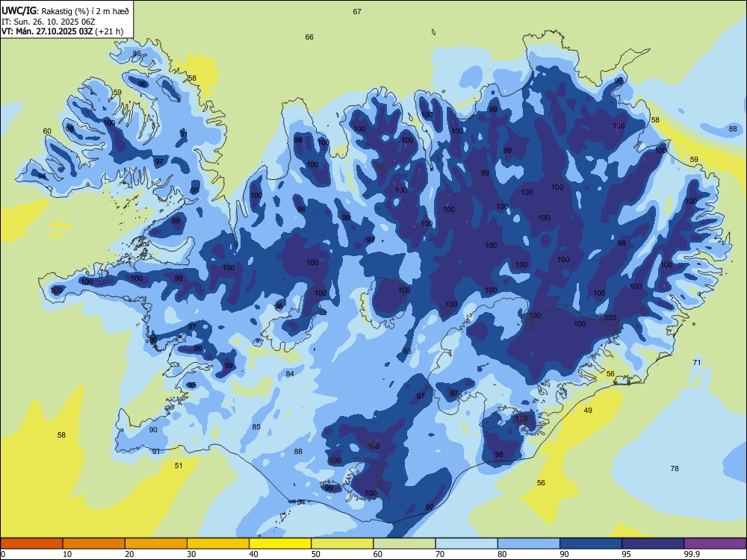Select the 'IT: Sun. 26. 10. 2025 06Z' line
This screenshot has height=560, width=747.
point(48,22)
